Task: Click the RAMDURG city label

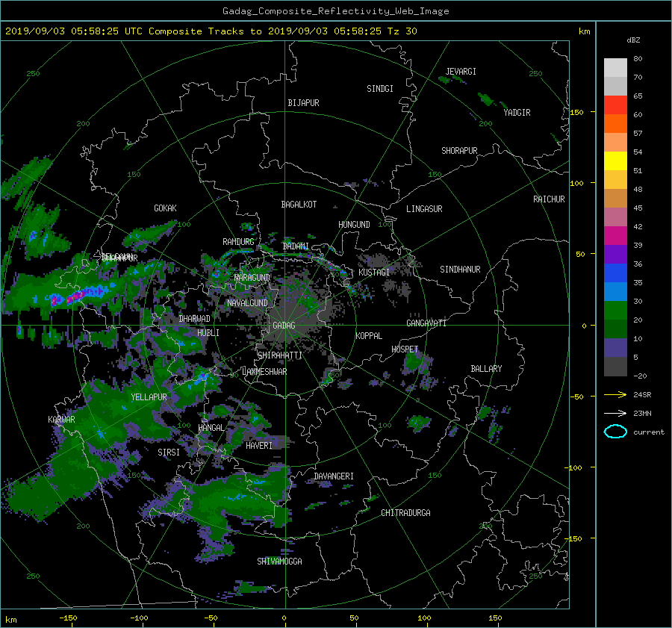Action: 238,242
